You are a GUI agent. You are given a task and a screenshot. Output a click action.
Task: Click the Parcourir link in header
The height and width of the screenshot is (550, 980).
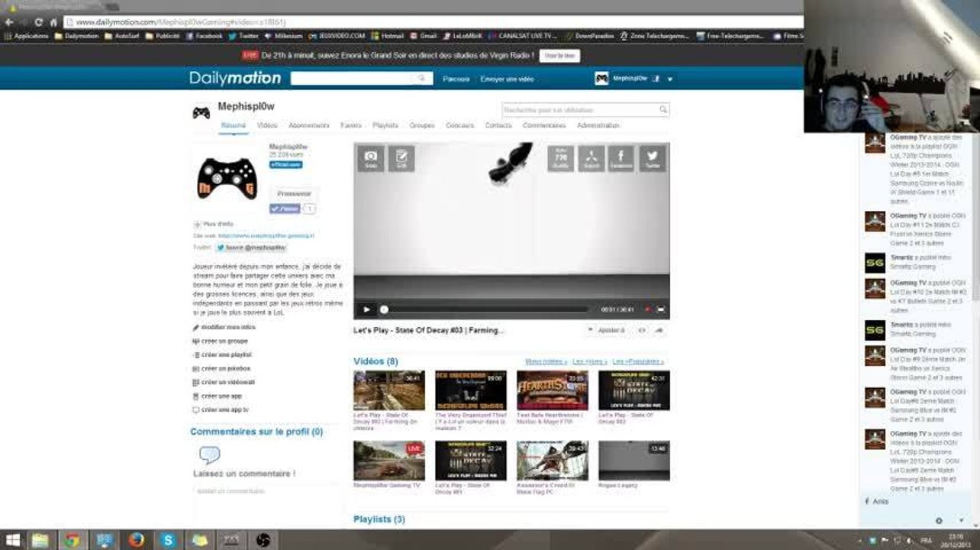456,79
